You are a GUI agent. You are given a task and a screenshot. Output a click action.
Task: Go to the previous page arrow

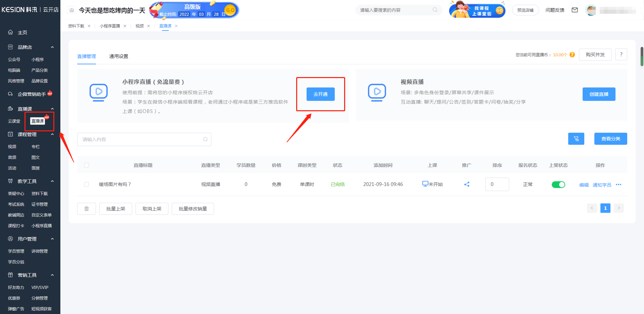tap(592, 208)
